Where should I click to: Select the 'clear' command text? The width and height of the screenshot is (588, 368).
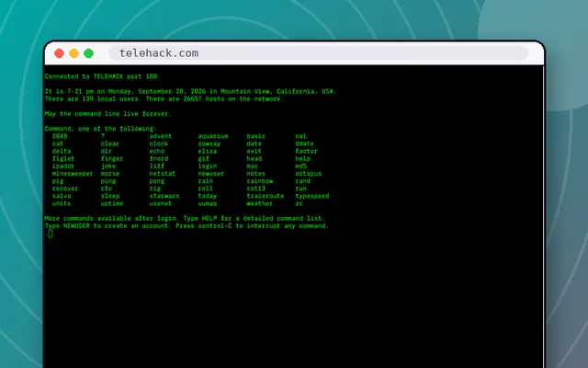110,144
